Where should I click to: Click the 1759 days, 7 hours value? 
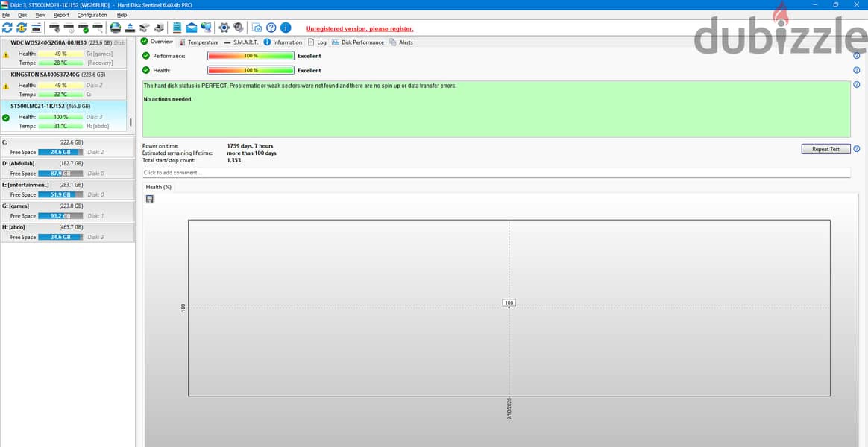pyautogui.click(x=251, y=146)
